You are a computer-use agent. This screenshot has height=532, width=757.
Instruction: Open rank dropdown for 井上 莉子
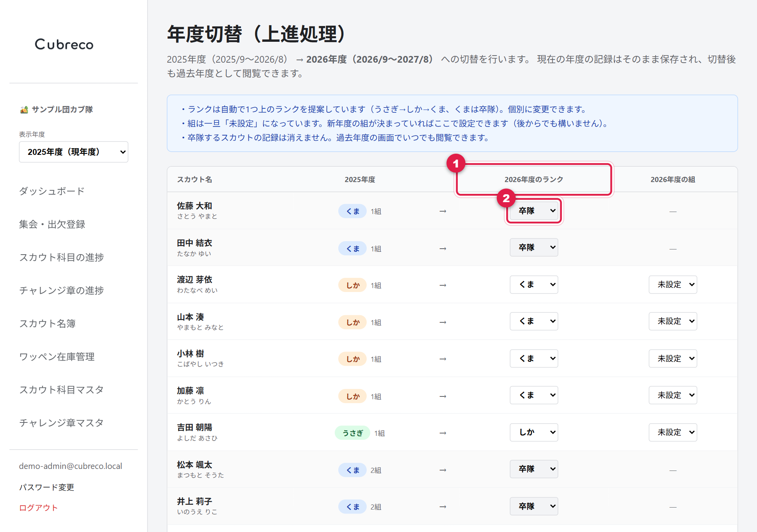pyautogui.click(x=534, y=506)
